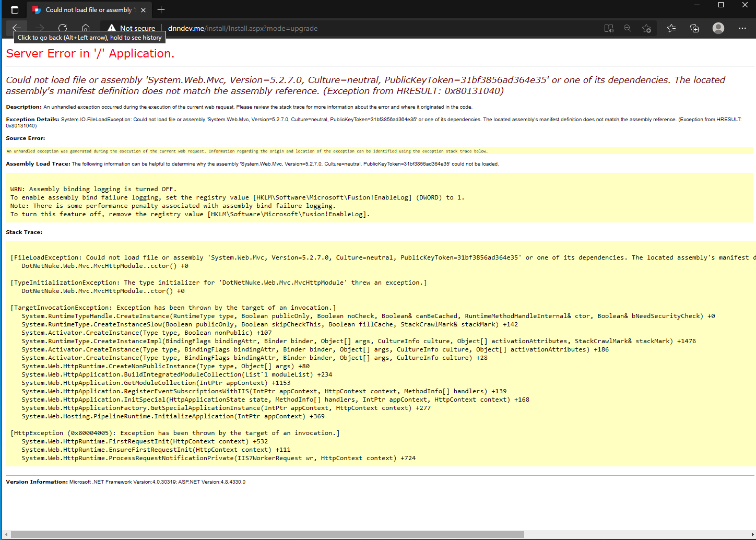Click 'WRN: Assembly binding logging is turned OFF.' line
The height and width of the screenshot is (540, 756).
click(x=93, y=189)
